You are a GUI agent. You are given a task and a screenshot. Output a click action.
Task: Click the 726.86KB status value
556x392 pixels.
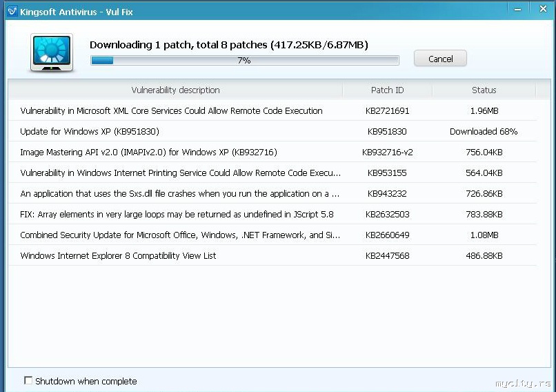pos(484,193)
